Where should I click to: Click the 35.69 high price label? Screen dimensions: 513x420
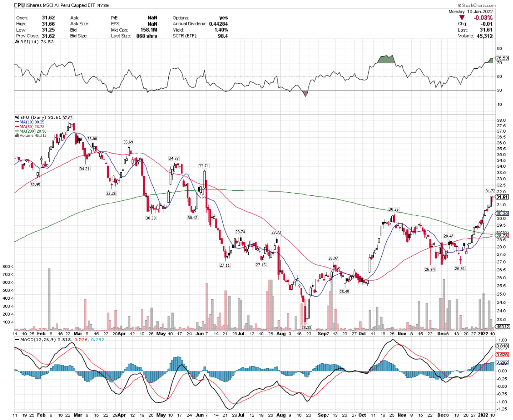pyautogui.click(x=128, y=142)
